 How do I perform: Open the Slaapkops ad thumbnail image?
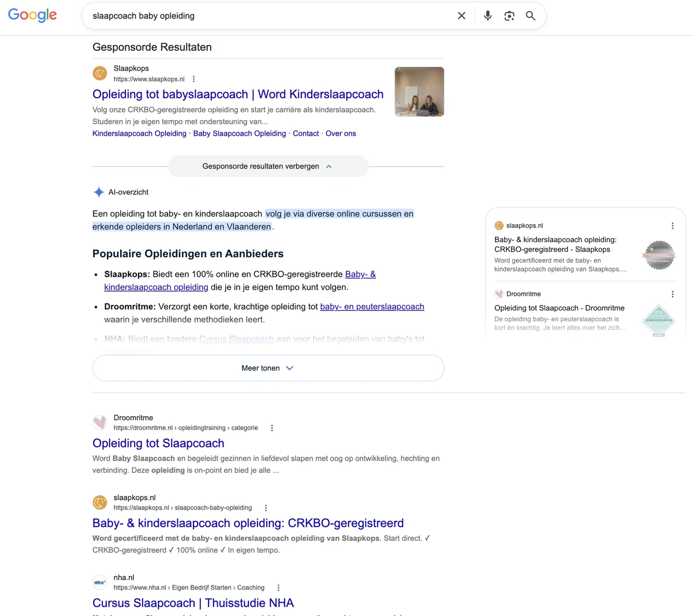(x=419, y=92)
